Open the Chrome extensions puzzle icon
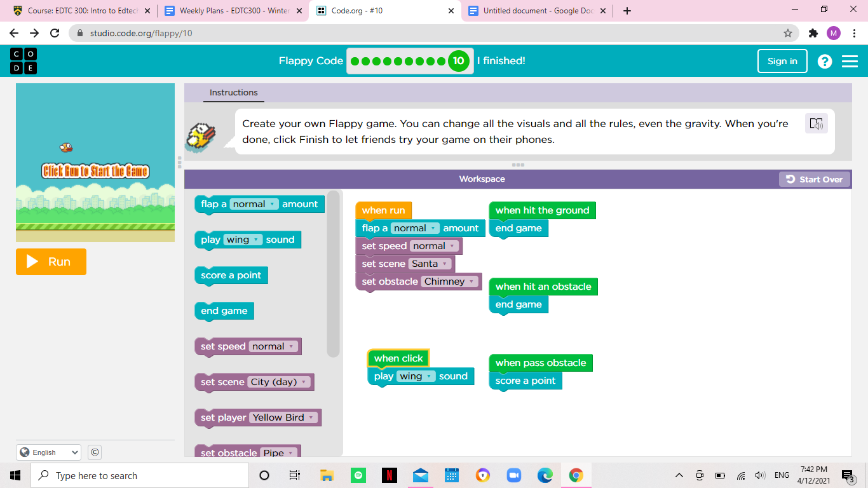 [x=813, y=33]
